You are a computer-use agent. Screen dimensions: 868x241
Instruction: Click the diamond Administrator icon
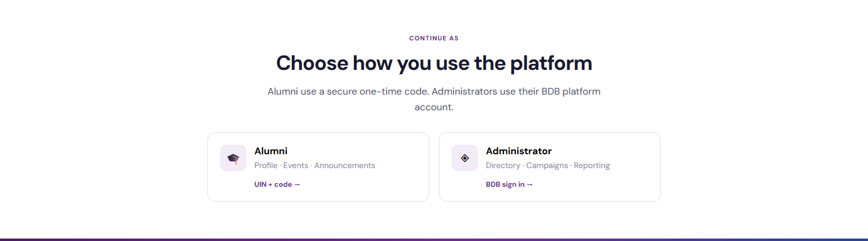465,158
